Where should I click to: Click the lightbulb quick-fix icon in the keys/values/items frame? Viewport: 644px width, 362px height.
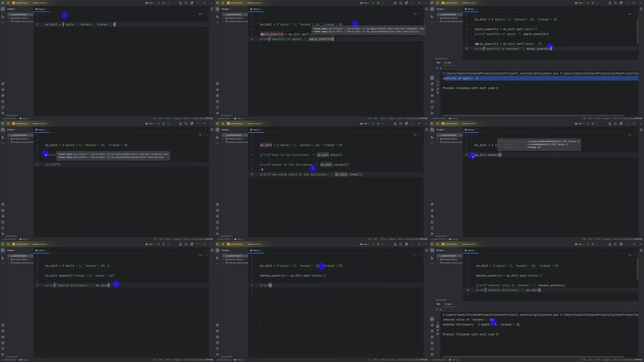tap(262, 170)
